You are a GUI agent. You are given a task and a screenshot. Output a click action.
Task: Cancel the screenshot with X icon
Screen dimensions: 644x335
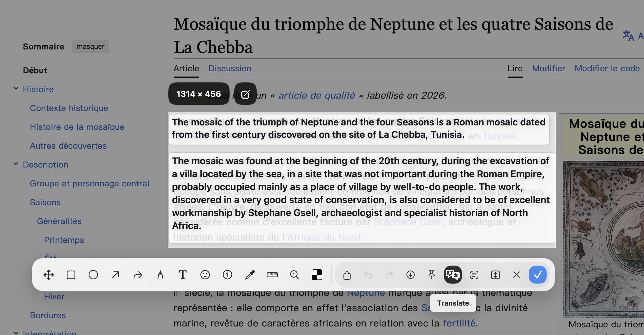(517, 275)
